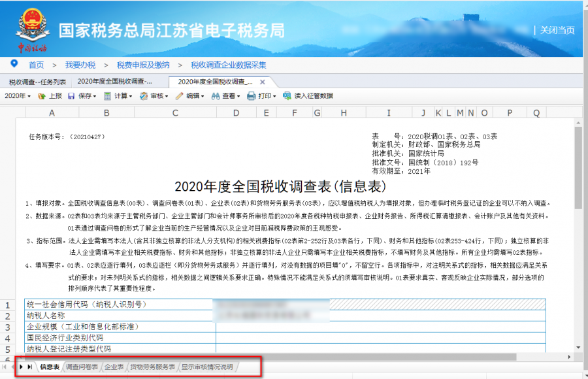Open the 2020年 year dropdown

coord(18,96)
